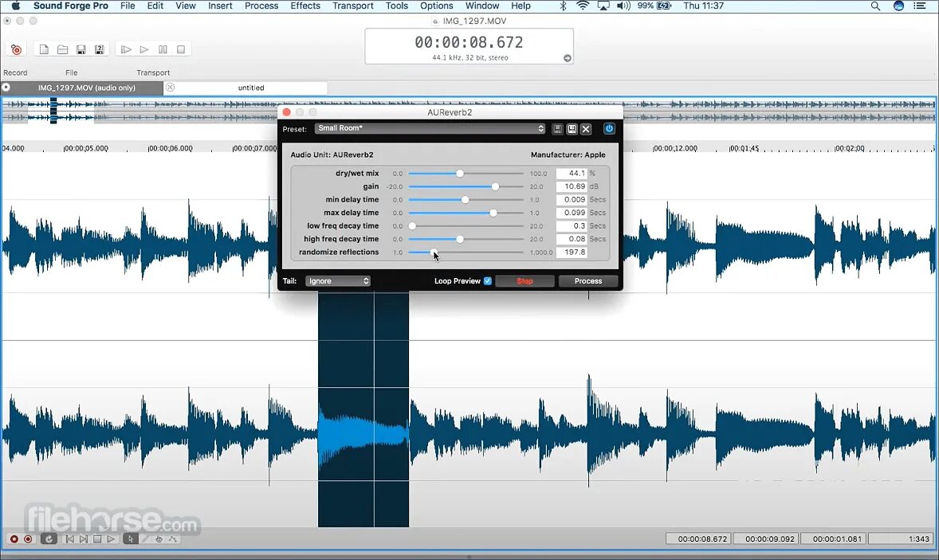This screenshot has height=560, width=939.
Task: Click the arrow button on the time display
Action: pos(567,58)
